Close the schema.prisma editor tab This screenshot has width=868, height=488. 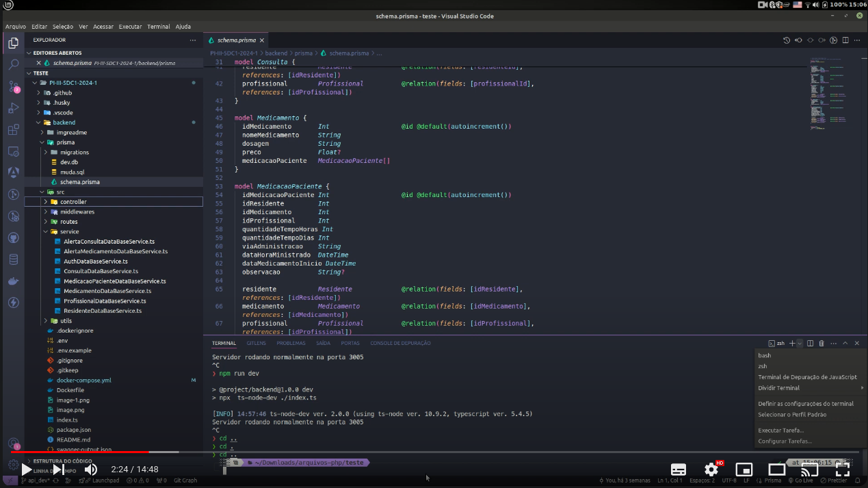pyautogui.click(x=261, y=40)
